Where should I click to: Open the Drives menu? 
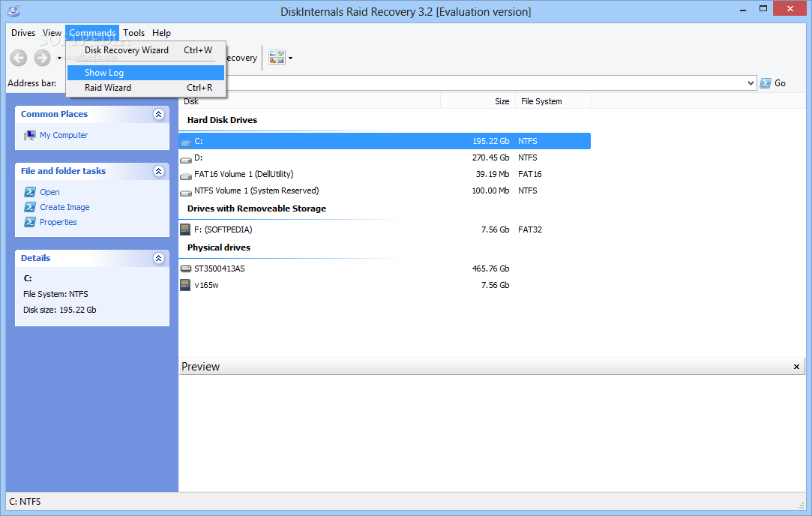point(23,33)
